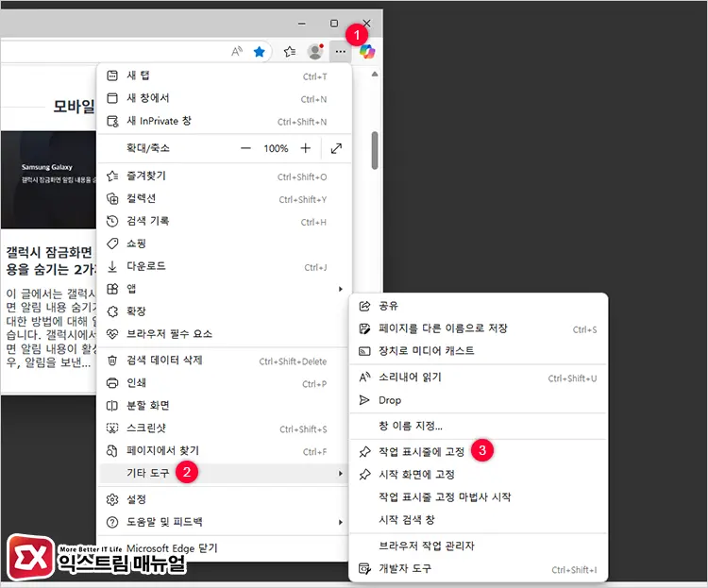
Task: Click the Copilot icon in the toolbar
Action: 367,51
